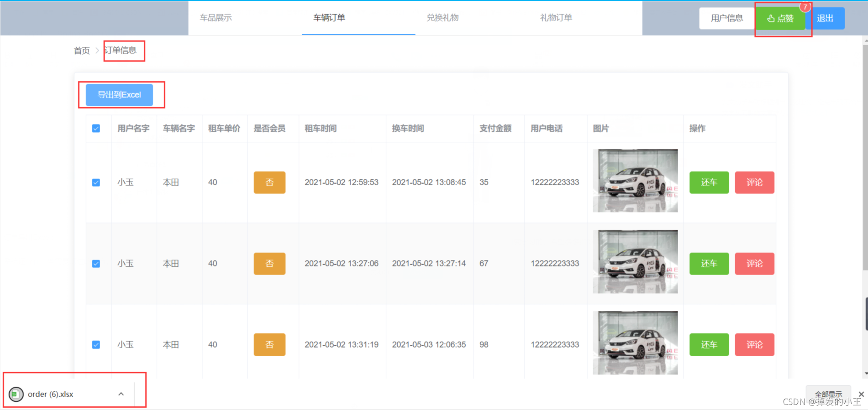Click 还车 for the 13:27:06 order

click(x=709, y=264)
